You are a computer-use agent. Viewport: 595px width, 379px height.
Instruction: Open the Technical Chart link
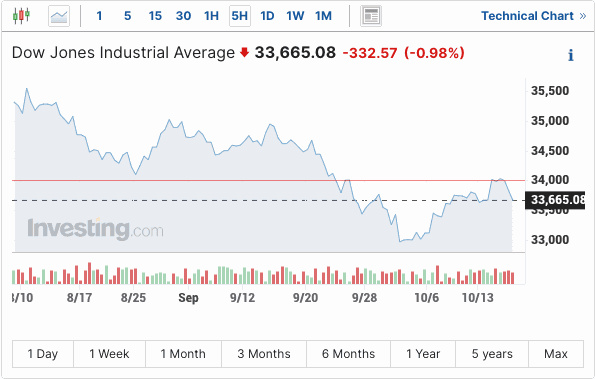click(534, 16)
